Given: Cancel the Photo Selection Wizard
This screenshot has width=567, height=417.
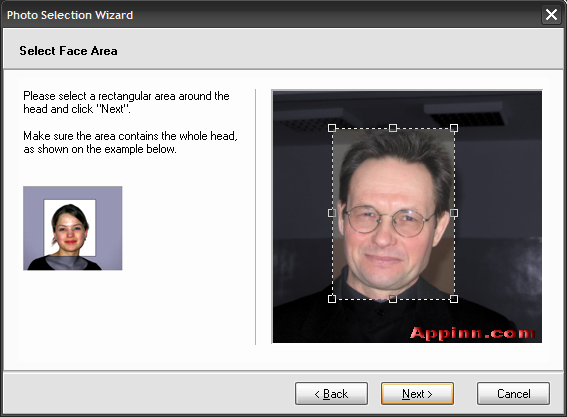Looking at the screenshot, I should point(513,393).
